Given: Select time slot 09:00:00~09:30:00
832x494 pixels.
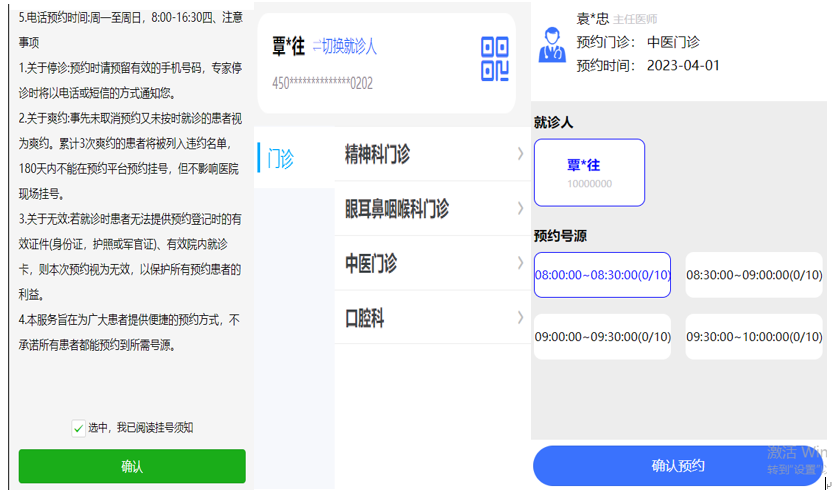Looking at the screenshot, I should click(x=602, y=337).
